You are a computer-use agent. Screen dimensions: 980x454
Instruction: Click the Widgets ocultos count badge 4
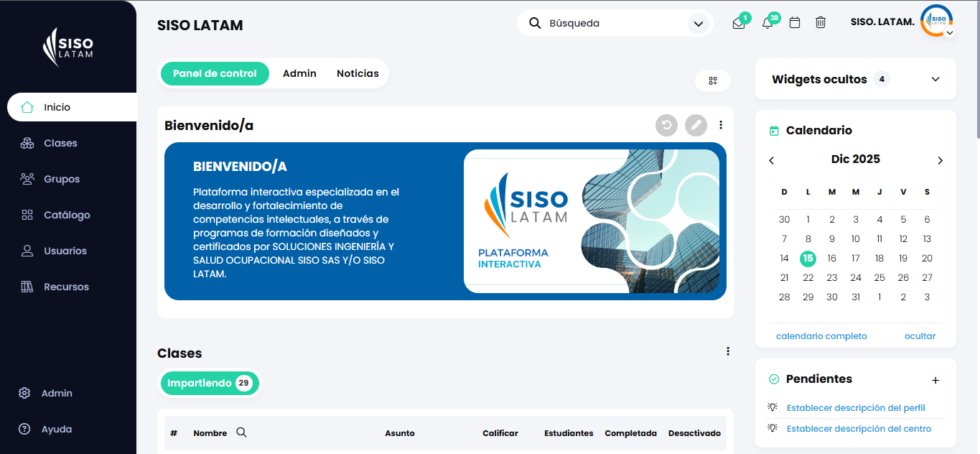[x=882, y=79]
